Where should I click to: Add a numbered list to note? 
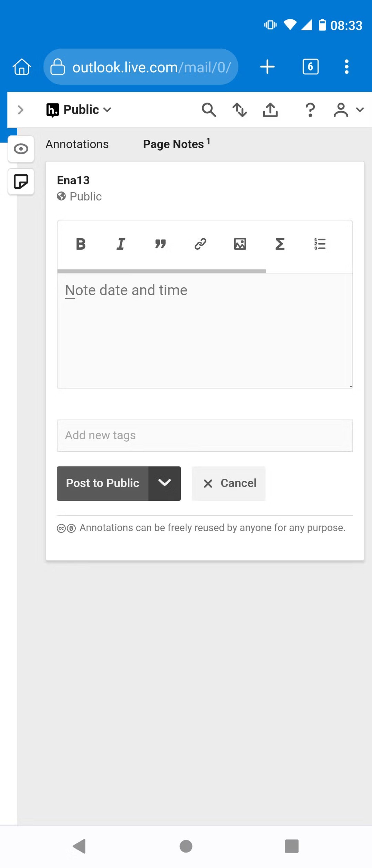pyautogui.click(x=320, y=244)
